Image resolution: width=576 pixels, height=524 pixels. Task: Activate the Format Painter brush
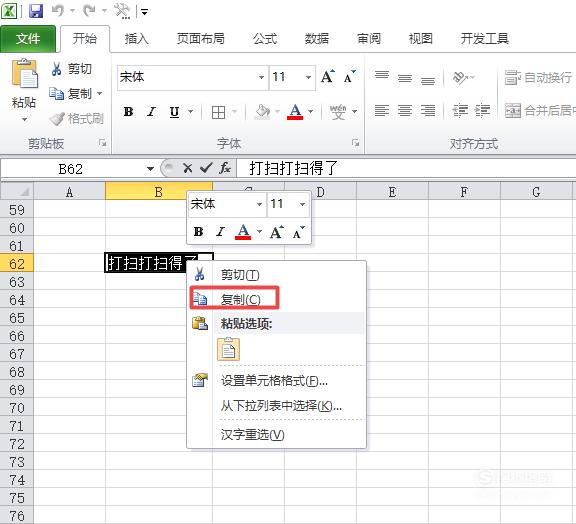pos(76,118)
